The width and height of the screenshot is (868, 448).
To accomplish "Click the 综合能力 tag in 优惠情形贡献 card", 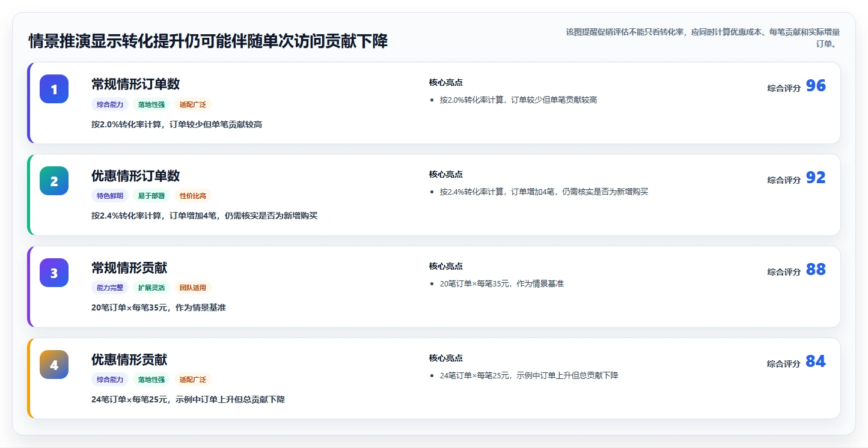I will 110,380.
